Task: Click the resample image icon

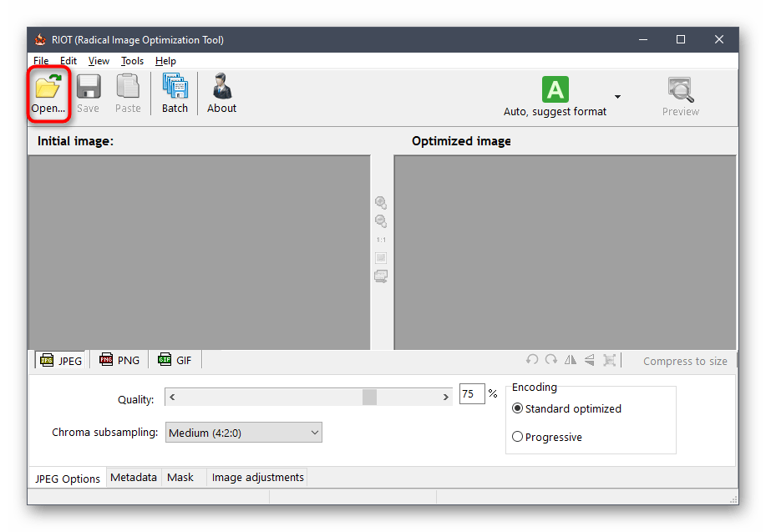Action: 609,360
